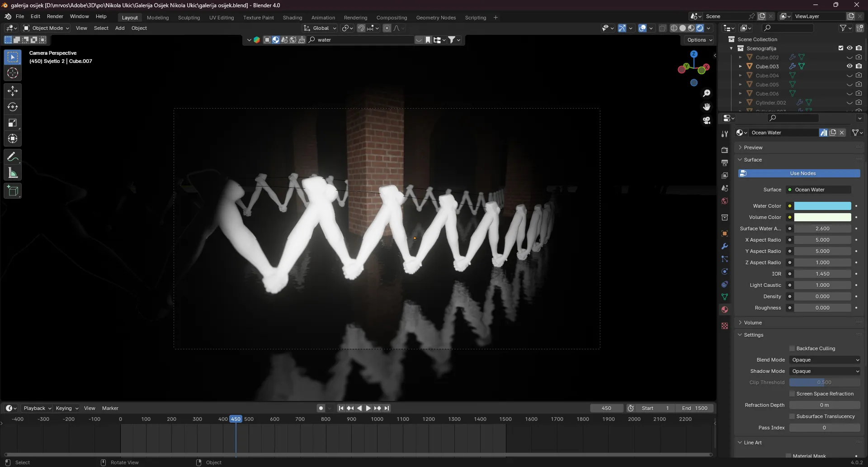Open the Playback dropdown in timeline

click(x=37, y=408)
